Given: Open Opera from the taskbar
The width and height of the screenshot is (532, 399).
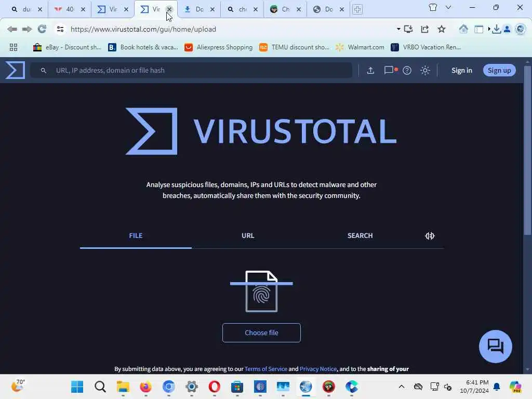Looking at the screenshot, I should [x=215, y=387].
